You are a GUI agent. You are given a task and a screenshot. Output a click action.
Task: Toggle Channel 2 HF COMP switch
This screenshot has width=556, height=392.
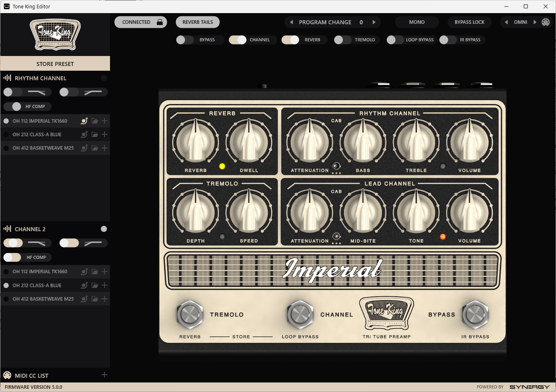click(x=12, y=257)
